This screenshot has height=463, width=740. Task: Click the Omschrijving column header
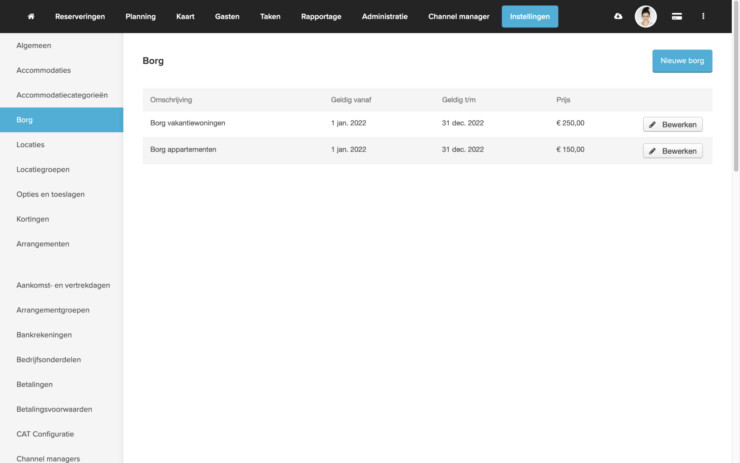(x=171, y=100)
